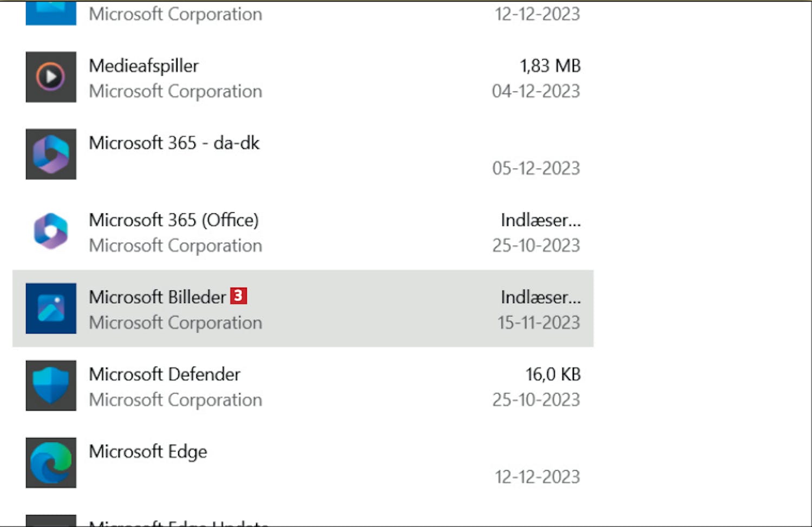The image size is (812, 527).
Task: Click the Microsoft Defender shield icon
Action: point(51,386)
